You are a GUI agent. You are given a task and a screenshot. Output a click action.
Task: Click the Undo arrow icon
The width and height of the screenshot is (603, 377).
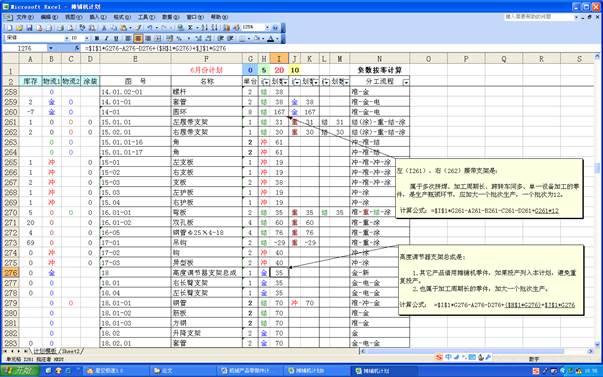(150, 28)
